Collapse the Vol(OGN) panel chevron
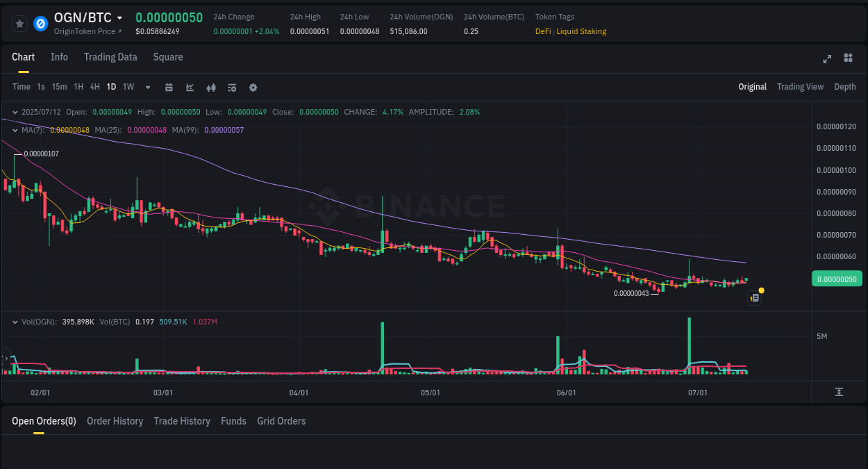The image size is (868, 469). [15, 322]
